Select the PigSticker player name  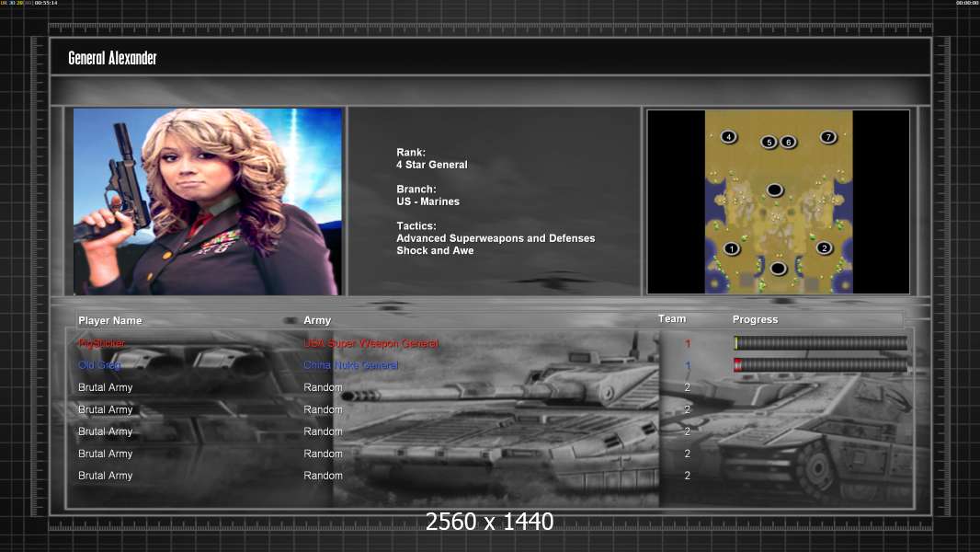[x=102, y=343]
